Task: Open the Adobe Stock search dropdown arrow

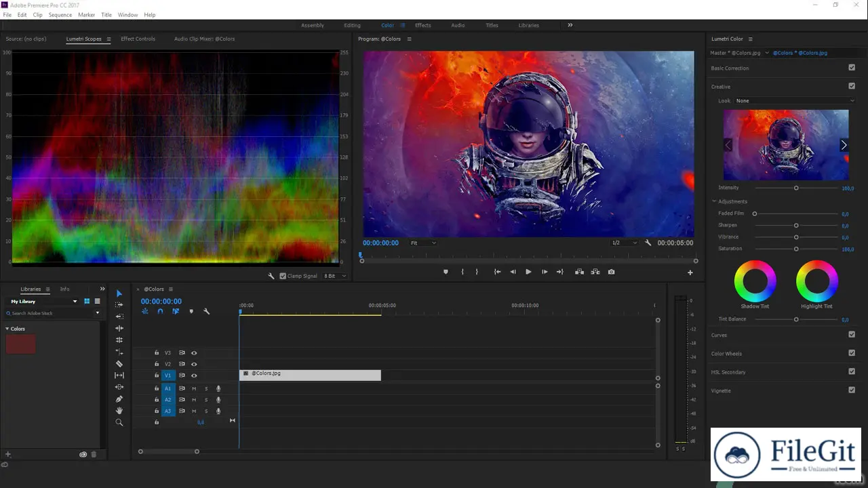Action: point(97,313)
